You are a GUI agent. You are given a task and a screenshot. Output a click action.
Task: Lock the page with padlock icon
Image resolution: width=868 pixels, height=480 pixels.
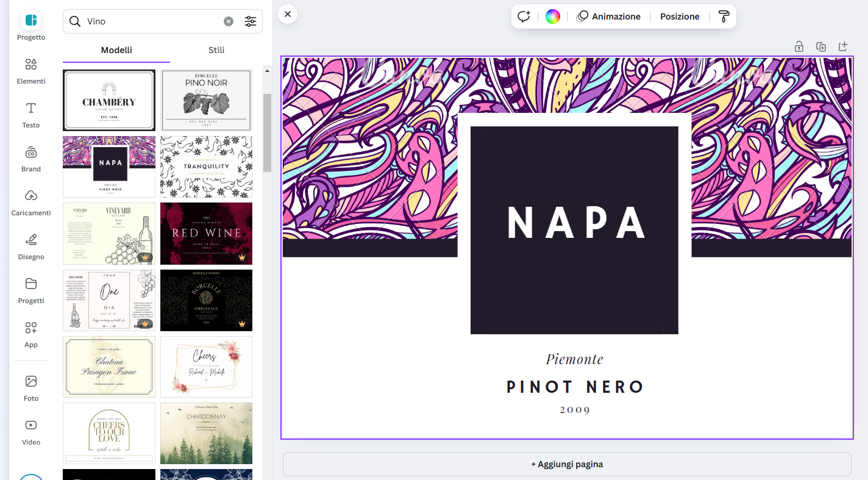pos(799,46)
